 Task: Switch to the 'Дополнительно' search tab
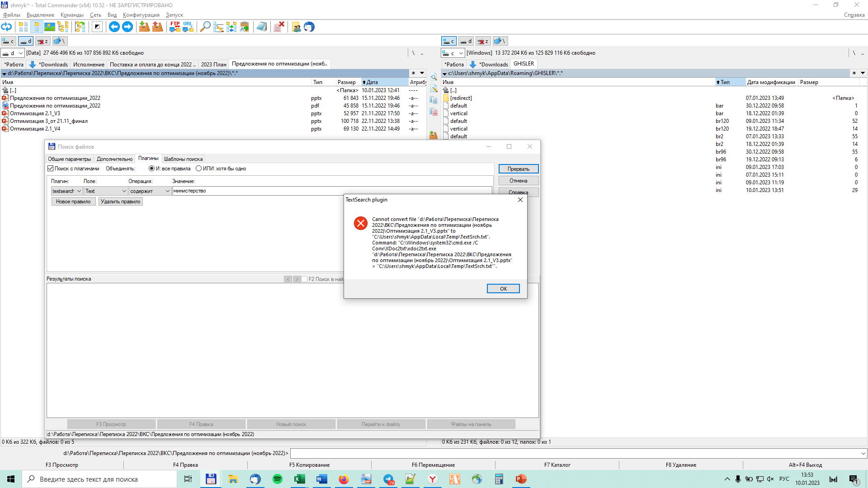[x=114, y=159]
